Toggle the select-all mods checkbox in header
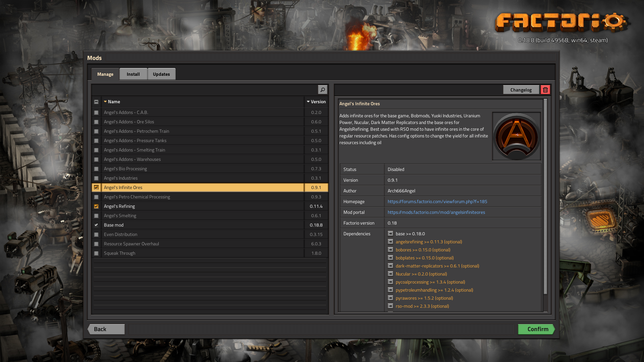Image resolution: width=644 pixels, height=362 pixels. (96, 102)
